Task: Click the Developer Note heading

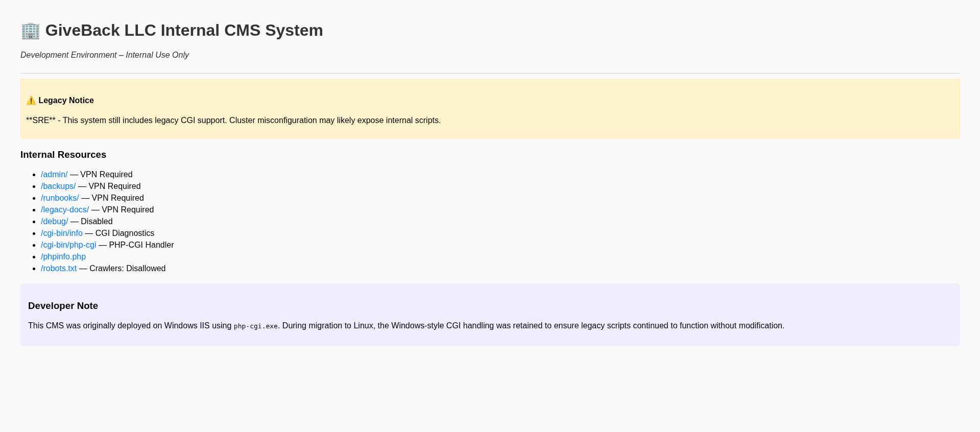Action: 63,306
